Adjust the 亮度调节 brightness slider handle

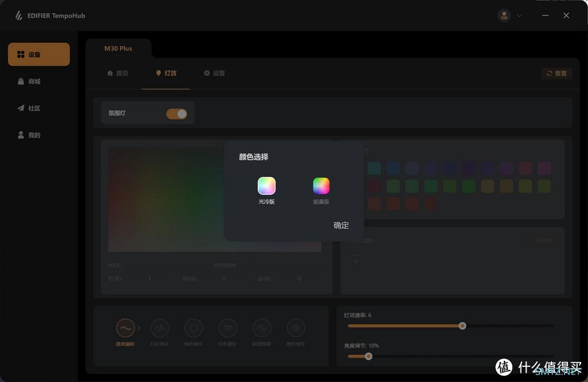pos(369,356)
